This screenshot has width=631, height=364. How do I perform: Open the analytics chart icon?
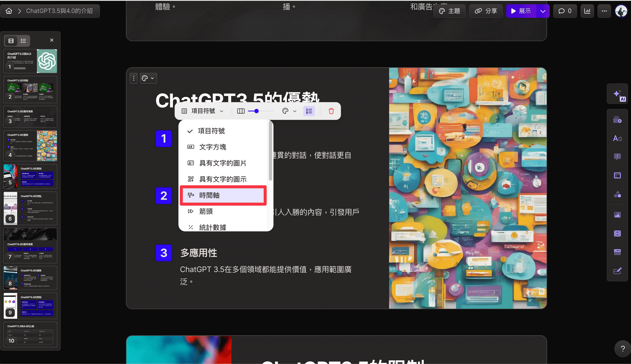[587, 11]
